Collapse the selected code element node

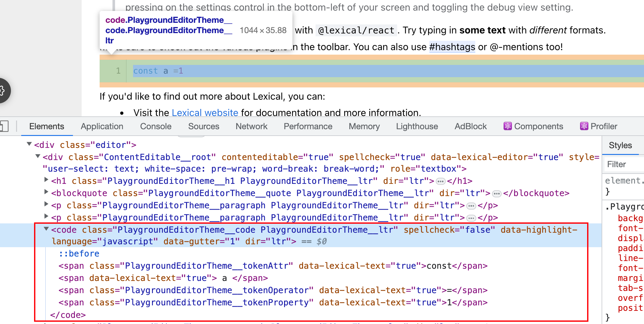(46, 230)
